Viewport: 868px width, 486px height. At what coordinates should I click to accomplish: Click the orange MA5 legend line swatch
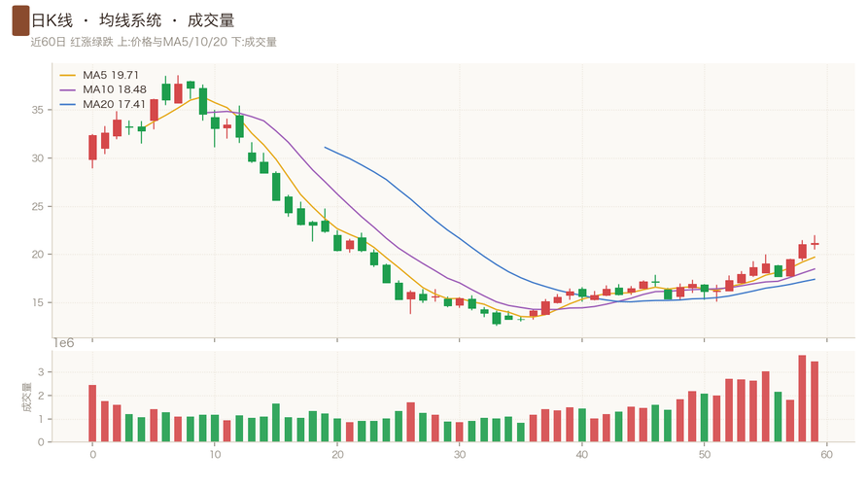(67, 75)
